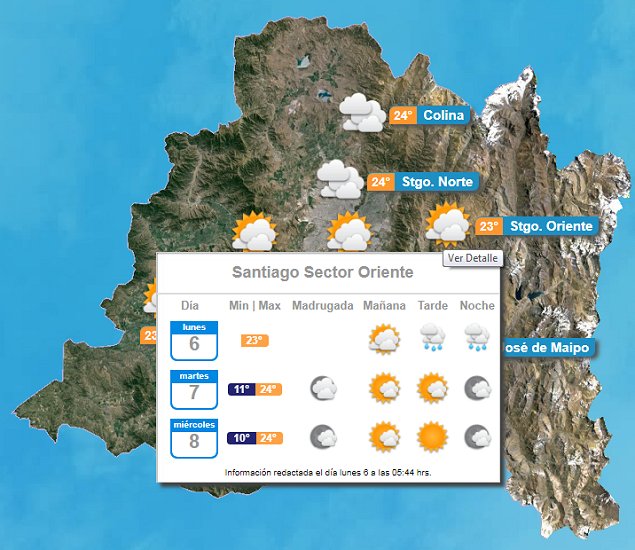
Task: Select the lunes 6 calendar day
Action: click(x=193, y=340)
